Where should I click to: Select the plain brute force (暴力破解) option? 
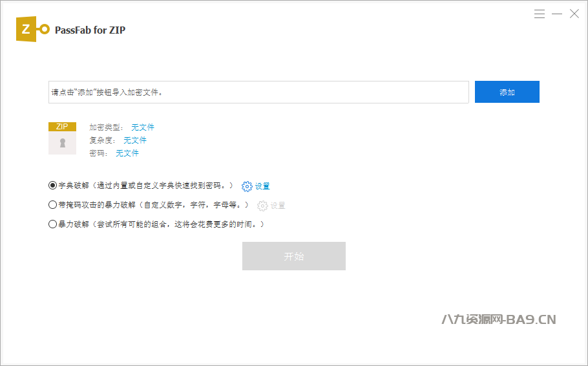[x=52, y=224]
